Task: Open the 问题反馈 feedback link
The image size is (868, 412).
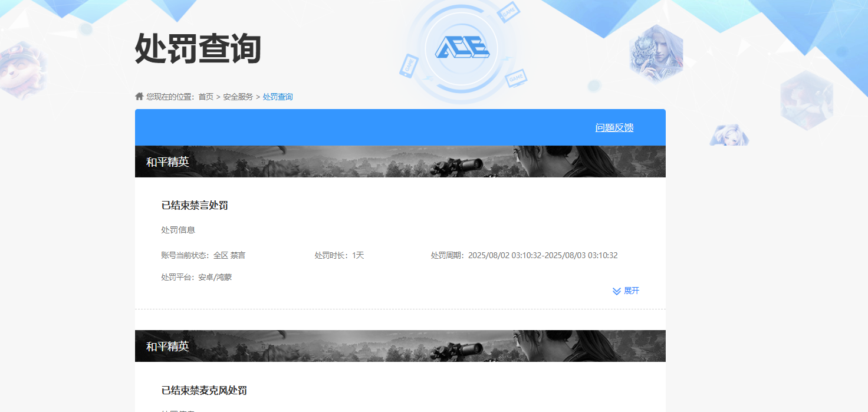Action: pos(614,127)
